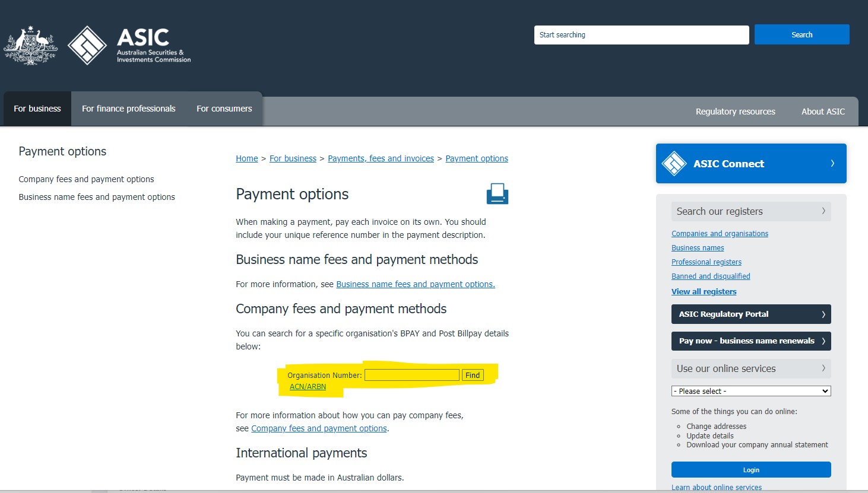
Task: Open Business names register link
Action: pyautogui.click(x=698, y=248)
